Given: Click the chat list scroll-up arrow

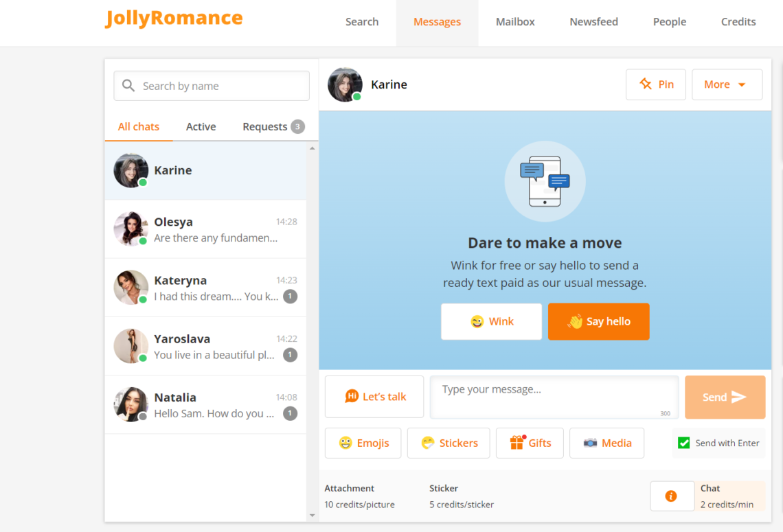Looking at the screenshot, I should coord(312,148).
